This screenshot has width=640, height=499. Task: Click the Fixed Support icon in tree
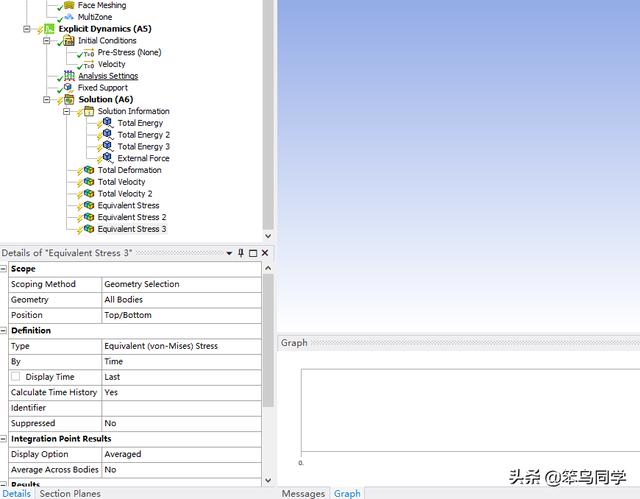point(68,88)
